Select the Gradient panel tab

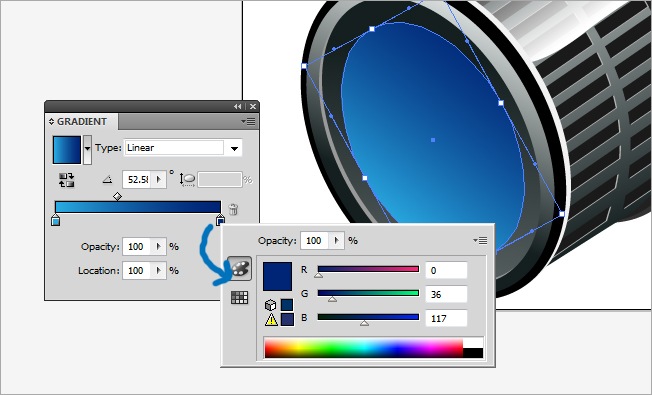pos(82,121)
